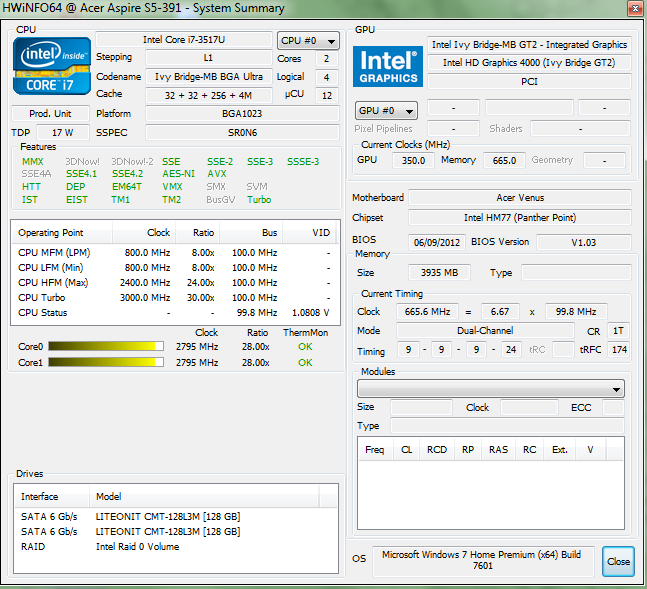Click the Ratio column header in operating table
Screen dimensions: 647x589
point(198,233)
